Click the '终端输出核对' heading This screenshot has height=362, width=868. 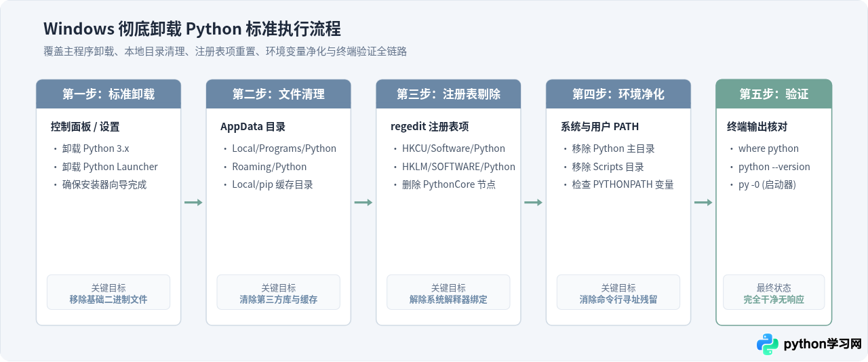tap(757, 127)
